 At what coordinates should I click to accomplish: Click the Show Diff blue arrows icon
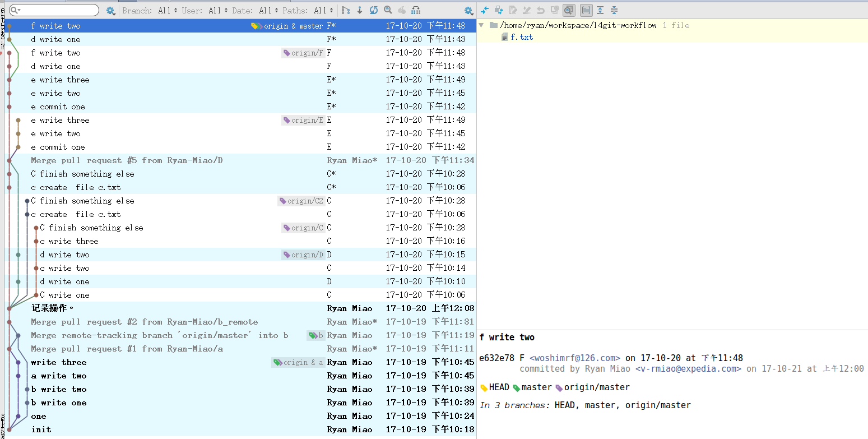[485, 10]
